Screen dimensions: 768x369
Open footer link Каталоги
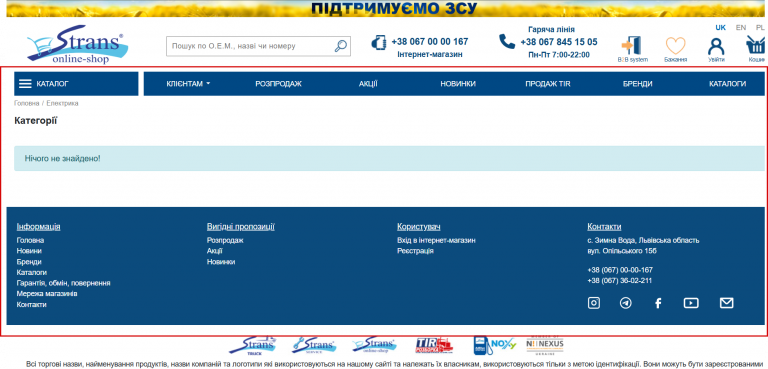click(32, 272)
